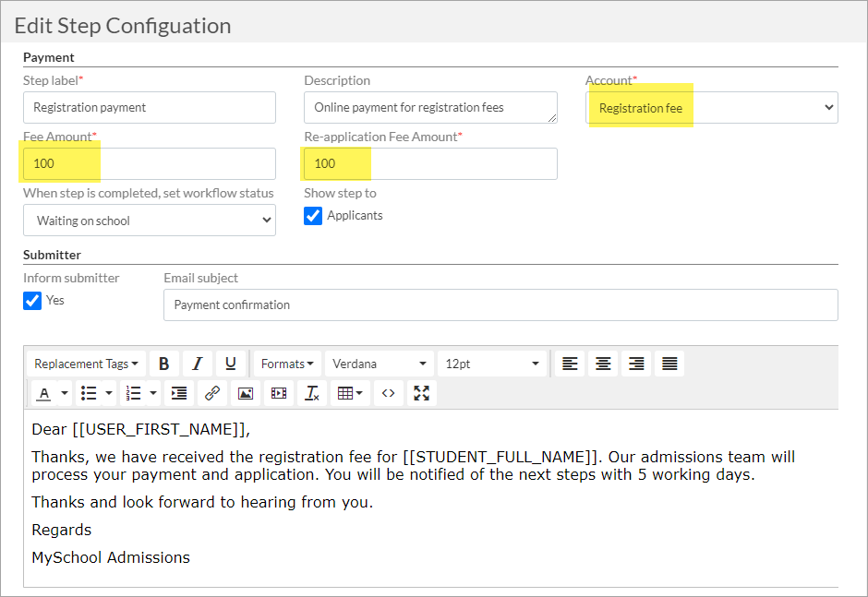Switch the editor to fullscreen mode

coord(422,393)
